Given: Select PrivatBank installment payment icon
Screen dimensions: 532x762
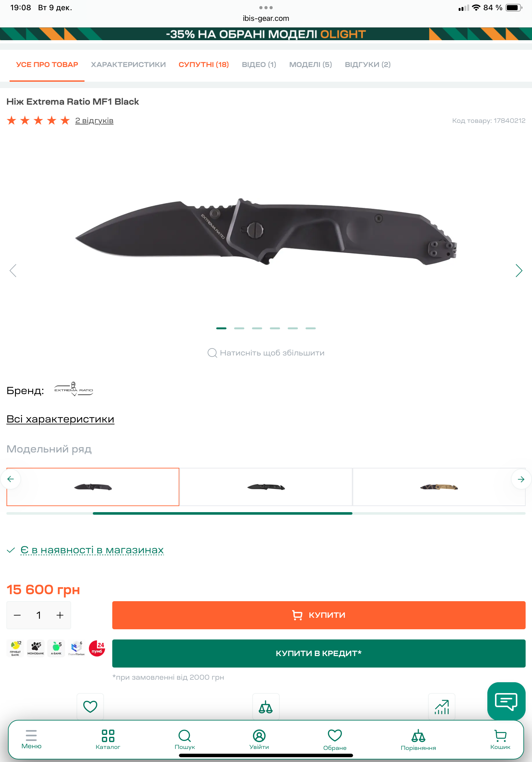Looking at the screenshot, I should coord(15,648).
